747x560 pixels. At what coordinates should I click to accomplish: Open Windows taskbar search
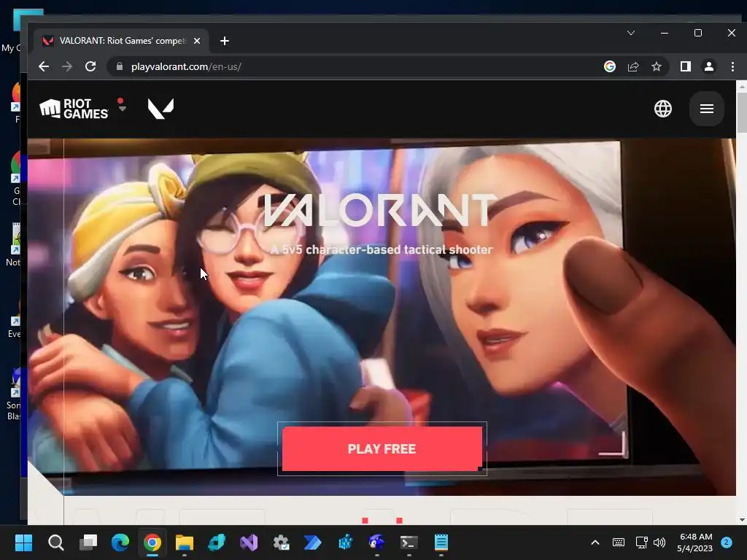point(55,542)
